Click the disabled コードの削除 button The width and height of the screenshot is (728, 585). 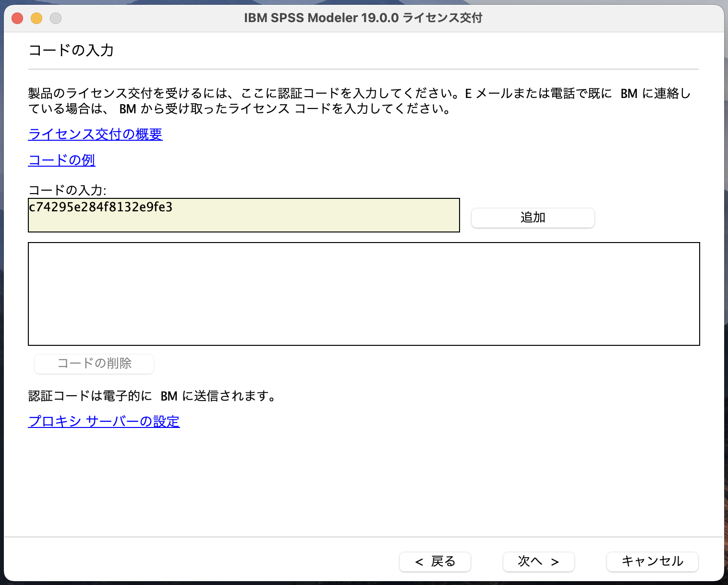tap(94, 364)
